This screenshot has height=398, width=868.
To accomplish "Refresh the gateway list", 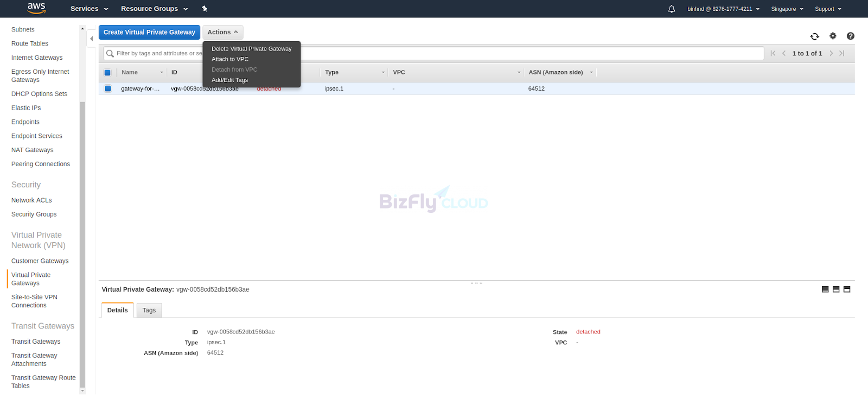I will [814, 36].
